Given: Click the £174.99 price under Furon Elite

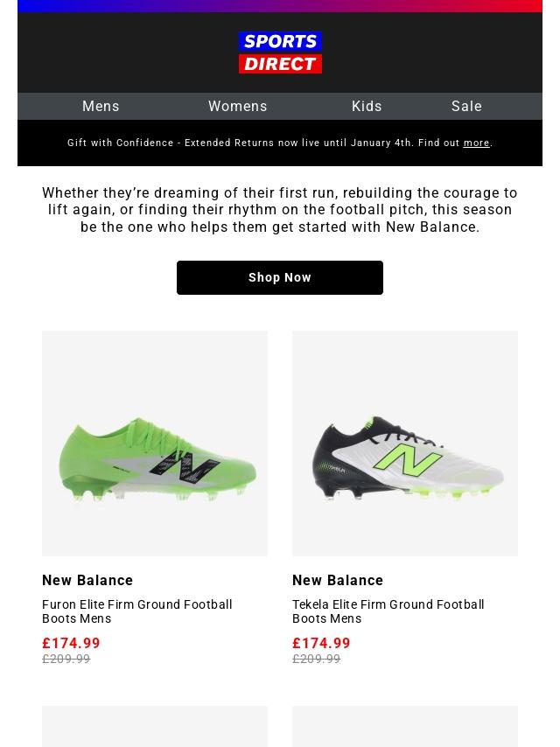Looking at the screenshot, I should click(71, 643).
